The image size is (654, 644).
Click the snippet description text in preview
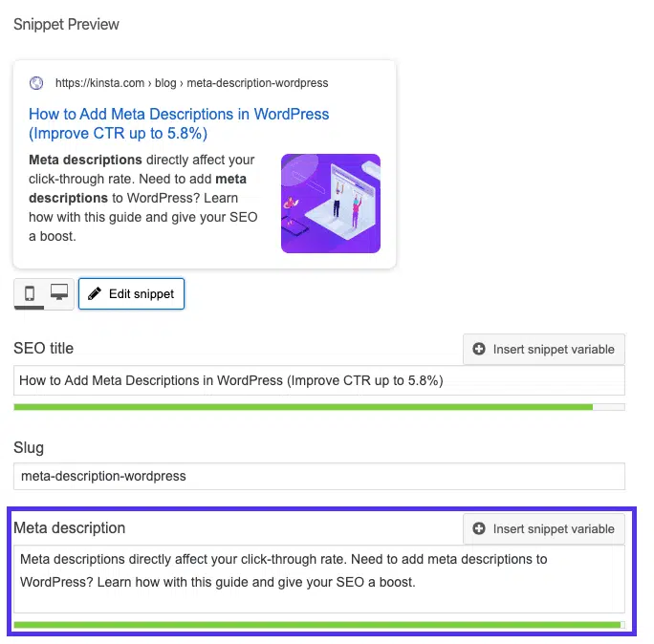[x=143, y=198]
